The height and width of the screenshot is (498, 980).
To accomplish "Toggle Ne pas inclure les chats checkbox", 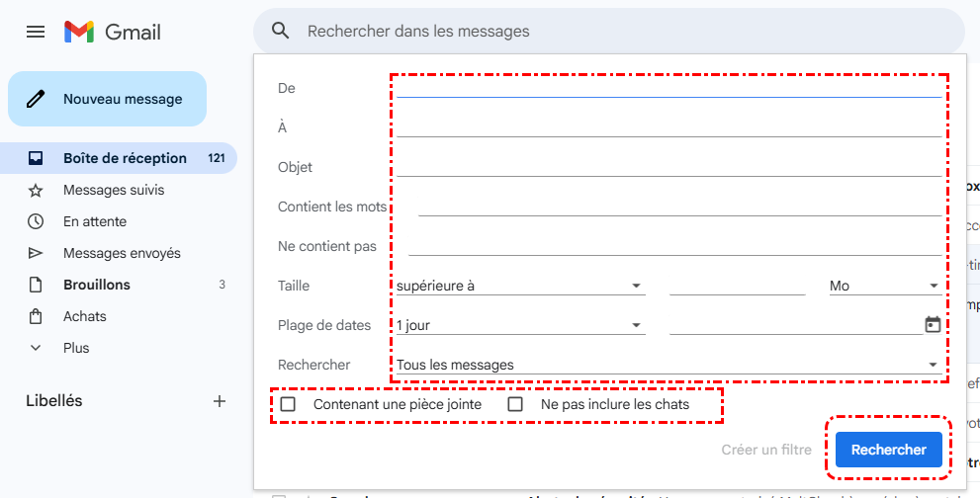I will pos(515,404).
